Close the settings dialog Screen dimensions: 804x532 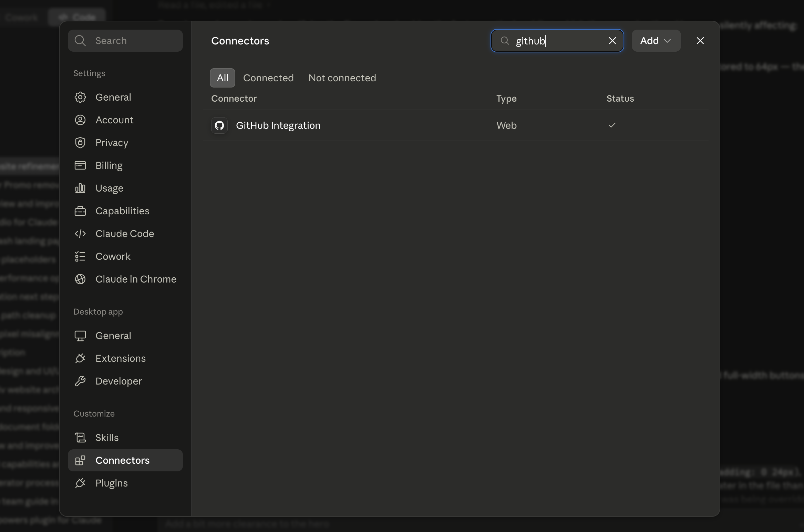point(700,41)
